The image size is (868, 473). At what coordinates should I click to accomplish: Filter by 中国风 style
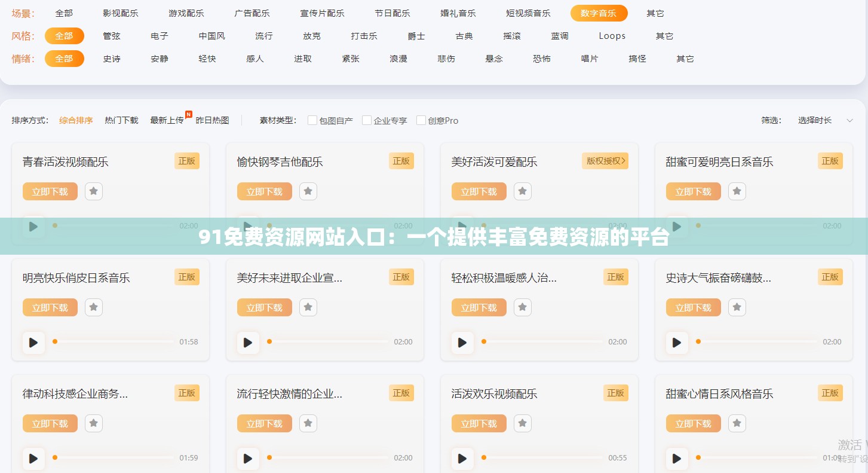click(212, 36)
